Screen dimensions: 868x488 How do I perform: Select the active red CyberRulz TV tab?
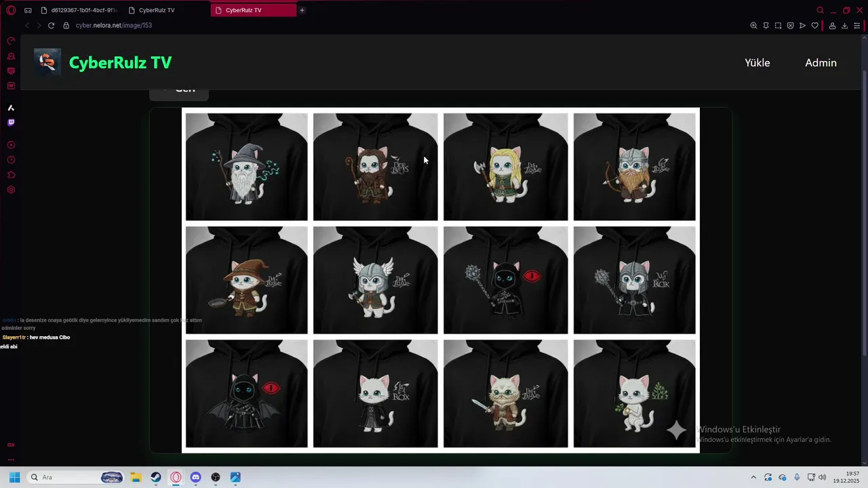253,10
